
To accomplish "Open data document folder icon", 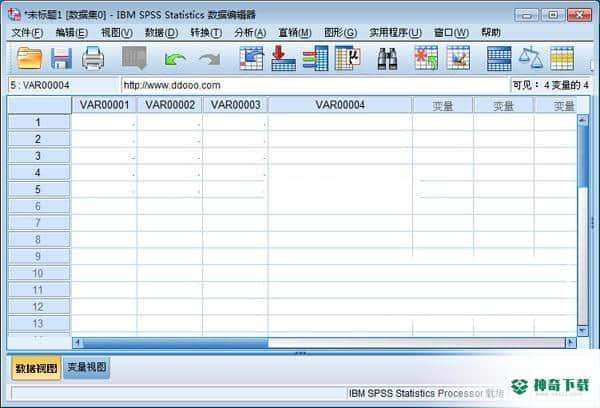I will coord(29,58).
